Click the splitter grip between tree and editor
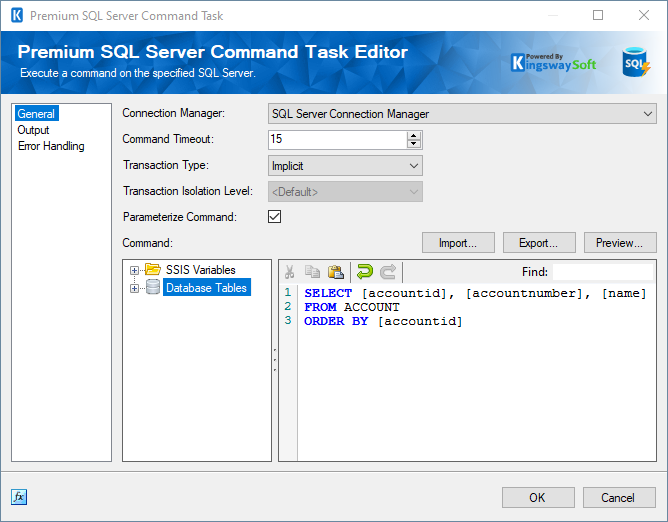668x522 pixels. [x=275, y=360]
